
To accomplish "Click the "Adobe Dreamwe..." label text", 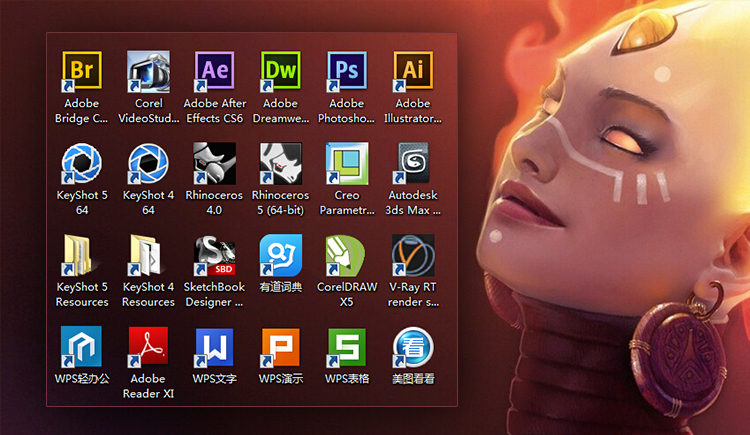I will pyautogui.click(x=281, y=111).
